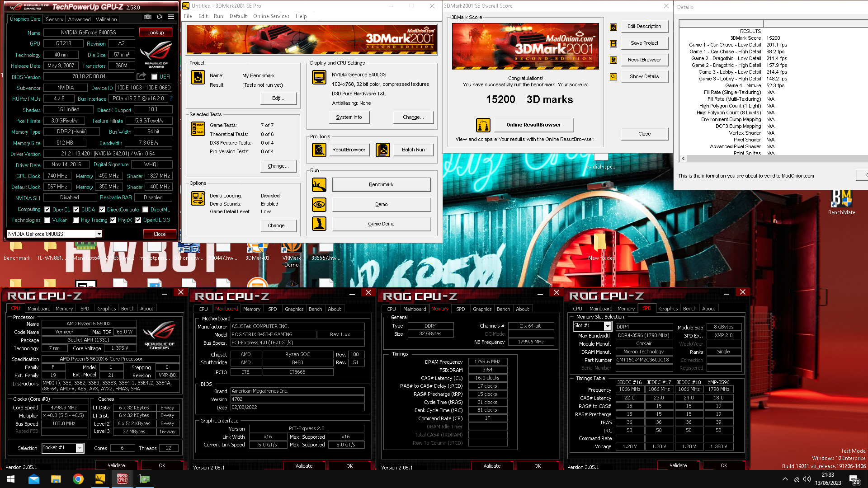The image size is (868, 488).
Task: Open Mail app from taskbar
Action: pyautogui.click(x=34, y=479)
